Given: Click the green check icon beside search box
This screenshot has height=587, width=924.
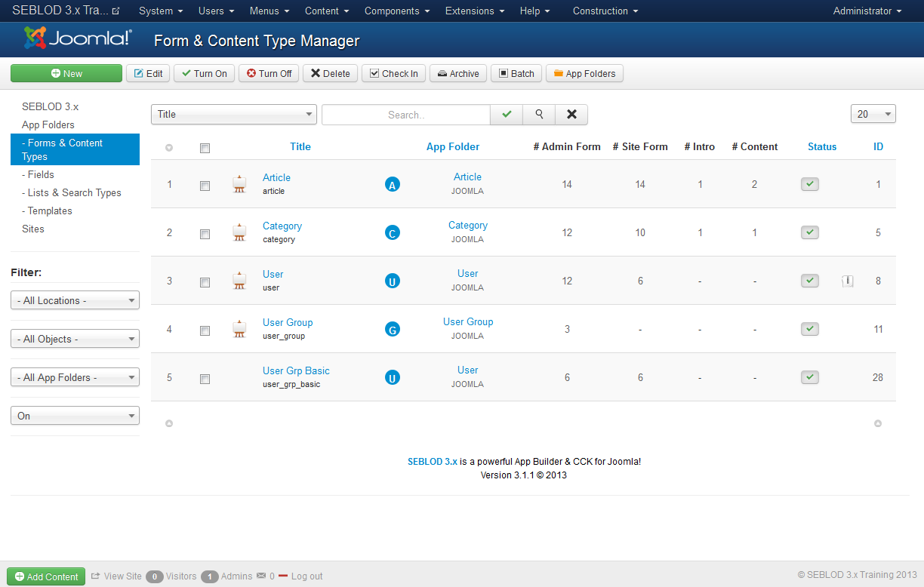Looking at the screenshot, I should click(x=506, y=114).
